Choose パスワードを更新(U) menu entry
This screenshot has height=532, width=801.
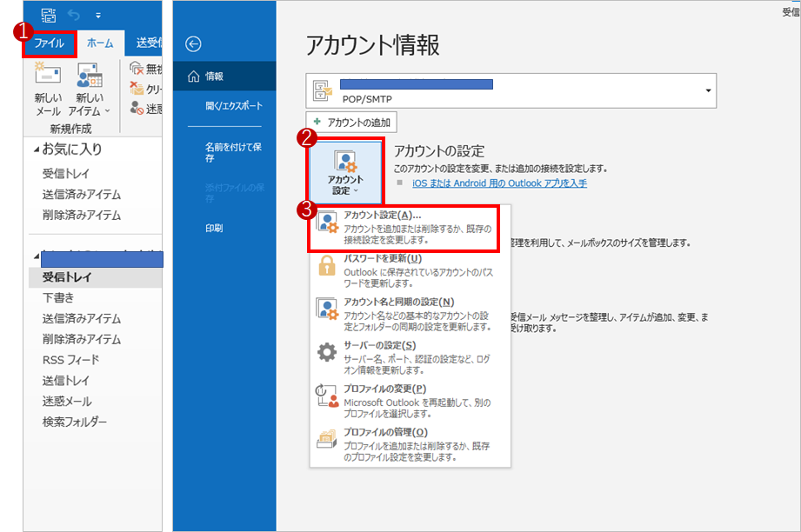point(410,270)
